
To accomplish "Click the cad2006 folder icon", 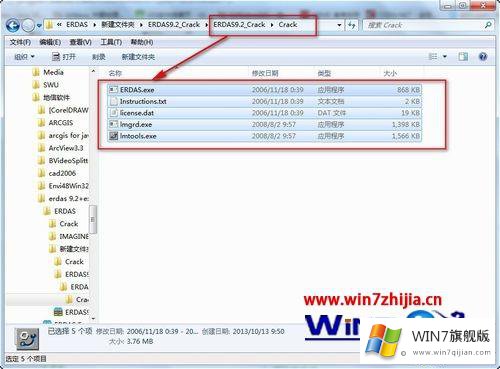I will [x=42, y=173].
